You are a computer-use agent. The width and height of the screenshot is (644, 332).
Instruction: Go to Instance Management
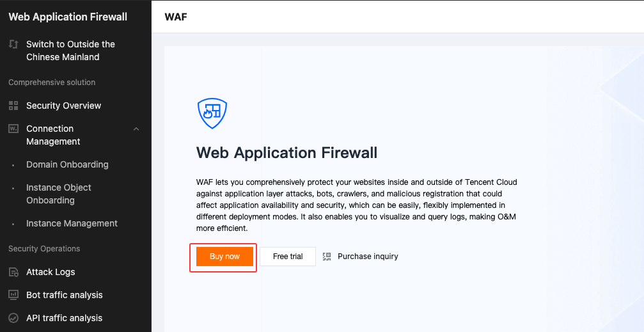click(72, 223)
